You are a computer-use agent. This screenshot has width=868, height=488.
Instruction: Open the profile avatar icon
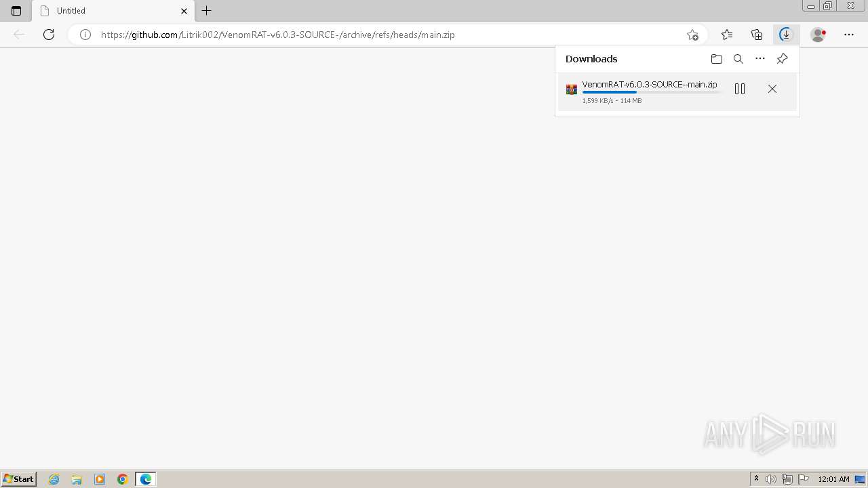(x=818, y=35)
